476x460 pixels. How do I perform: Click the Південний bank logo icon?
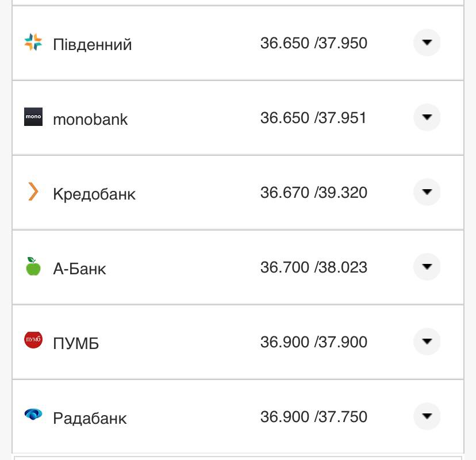click(33, 43)
